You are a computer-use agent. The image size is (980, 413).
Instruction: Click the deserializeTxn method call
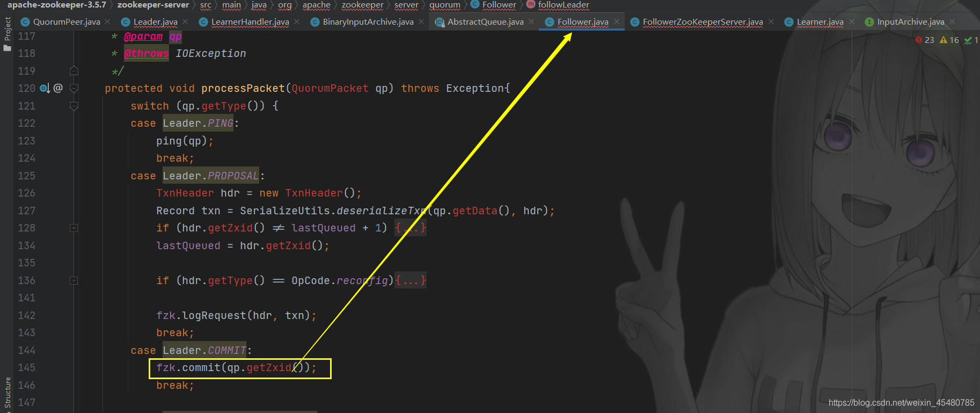[x=382, y=211]
